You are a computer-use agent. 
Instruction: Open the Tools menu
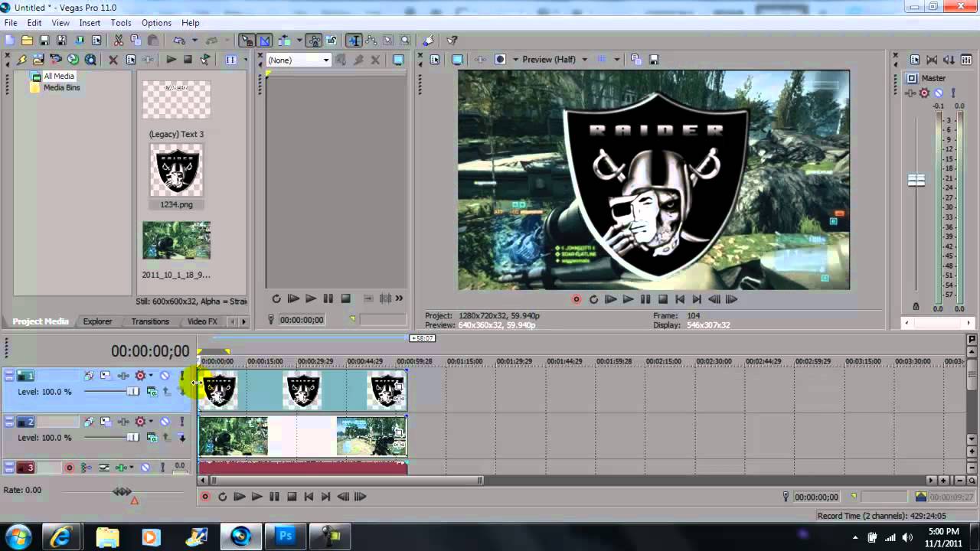click(x=121, y=23)
